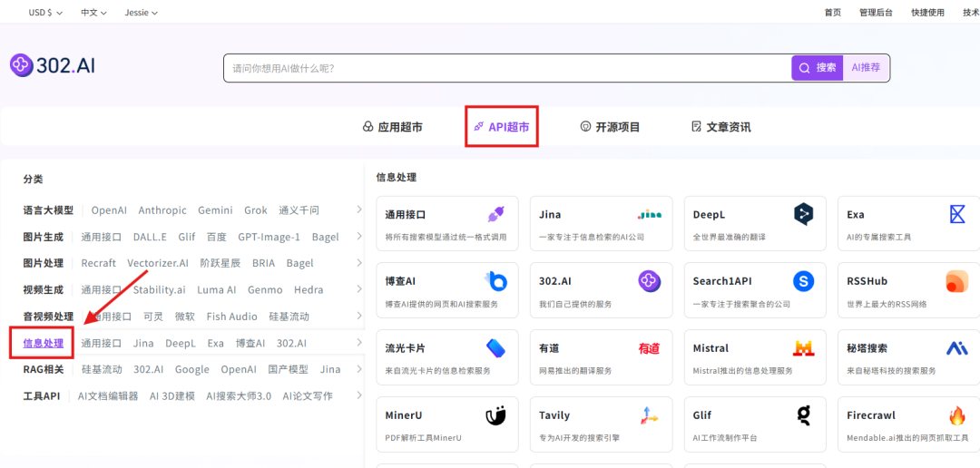
Task: Open the Gemini link under 语言大模型
Action: pyautogui.click(x=215, y=210)
